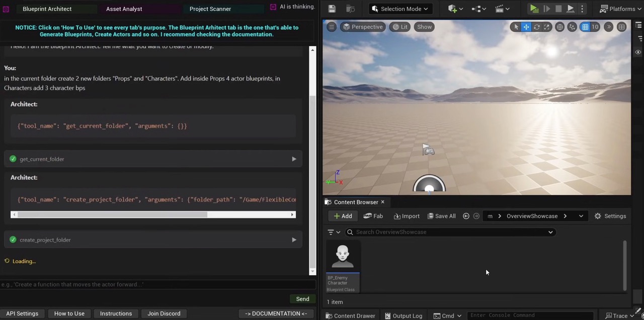Switch to the Asset Analyst tab
The height and width of the screenshot is (320, 644).
click(x=124, y=9)
